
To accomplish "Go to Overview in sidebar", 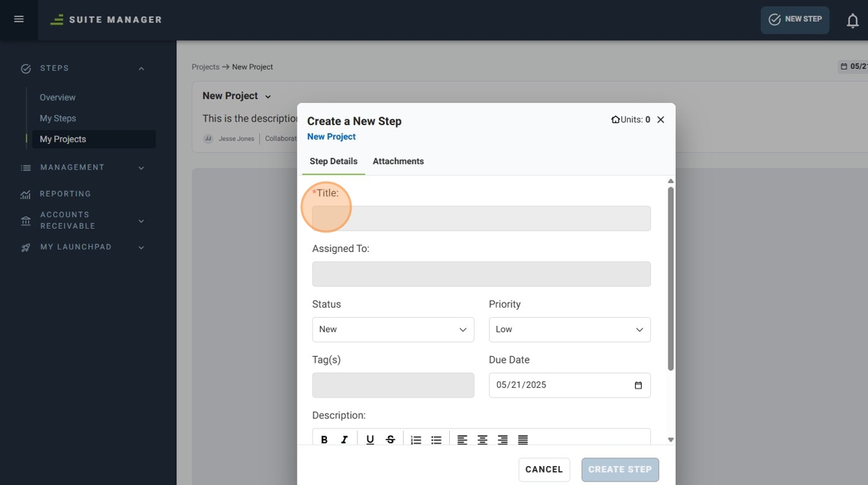I will [x=58, y=97].
